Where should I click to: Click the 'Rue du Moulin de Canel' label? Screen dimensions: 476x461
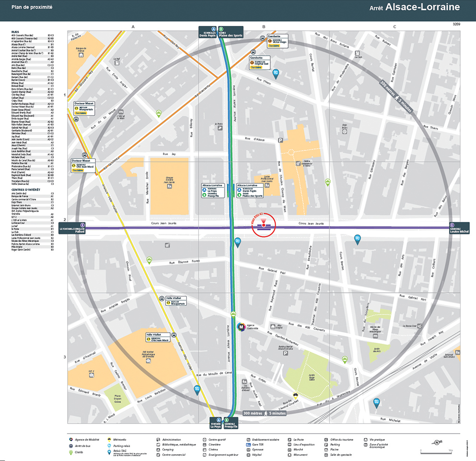(x=214, y=374)
